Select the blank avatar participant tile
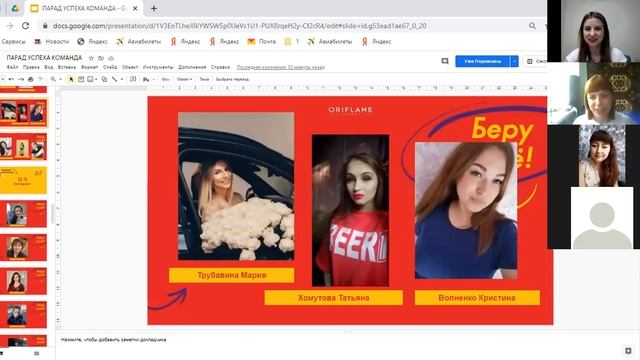The height and width of the screenshot is (360, 640). tap(602, 218)
